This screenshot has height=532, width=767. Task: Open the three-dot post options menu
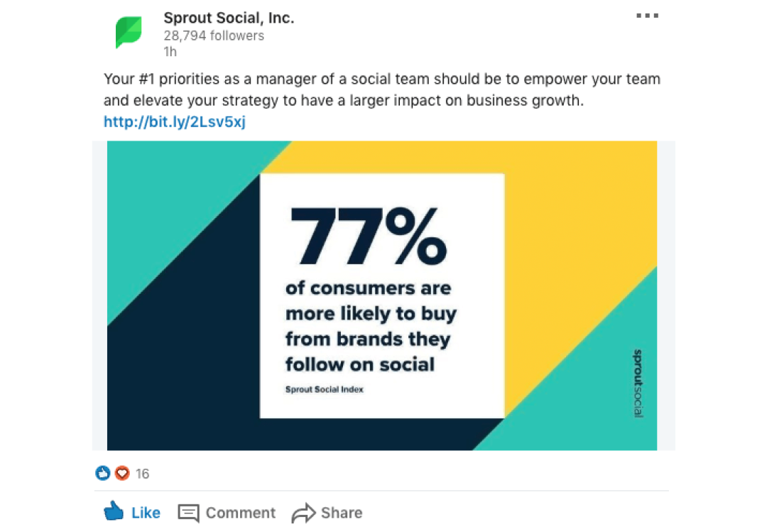(647, 16)
